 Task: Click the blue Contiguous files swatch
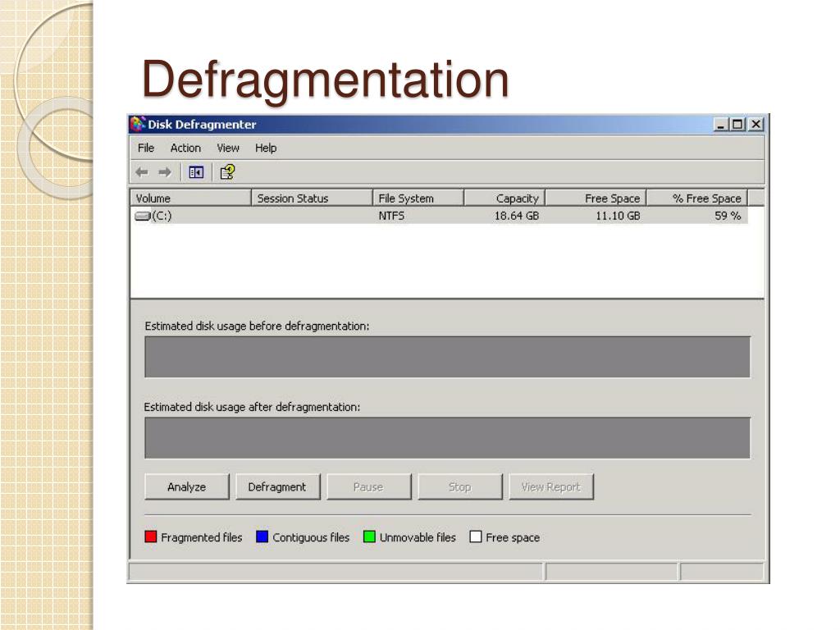click(x=262, y=536)
